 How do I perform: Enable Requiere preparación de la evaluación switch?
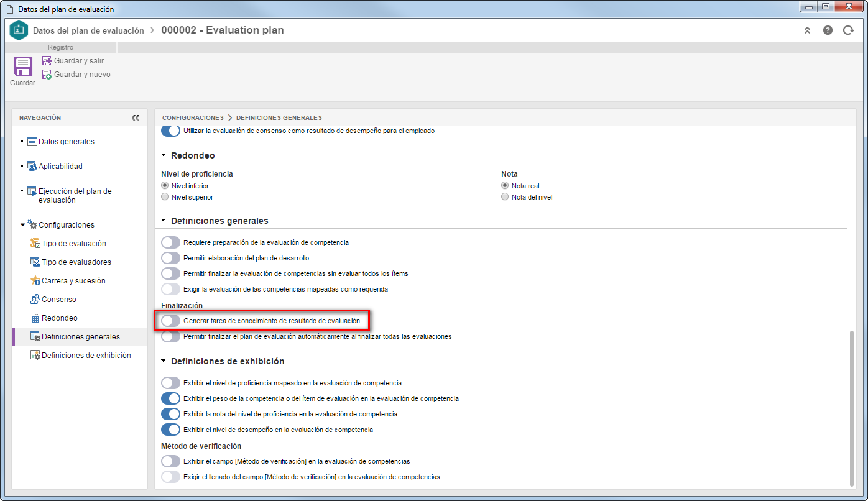tap(170, 242)
